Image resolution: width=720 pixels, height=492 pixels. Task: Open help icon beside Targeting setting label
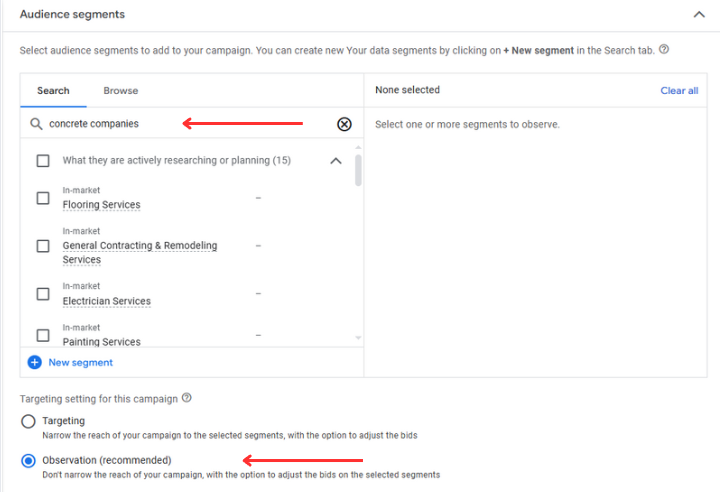pos(186,398)
